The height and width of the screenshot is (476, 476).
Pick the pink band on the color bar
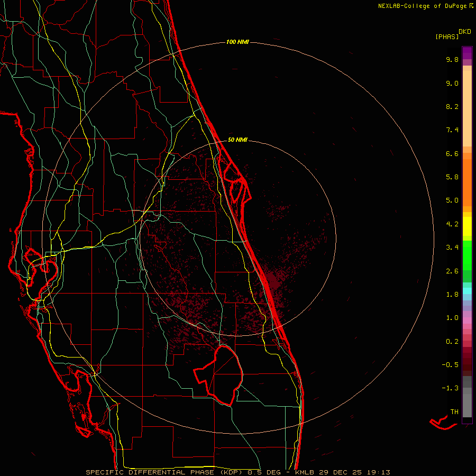coord(467,321)
